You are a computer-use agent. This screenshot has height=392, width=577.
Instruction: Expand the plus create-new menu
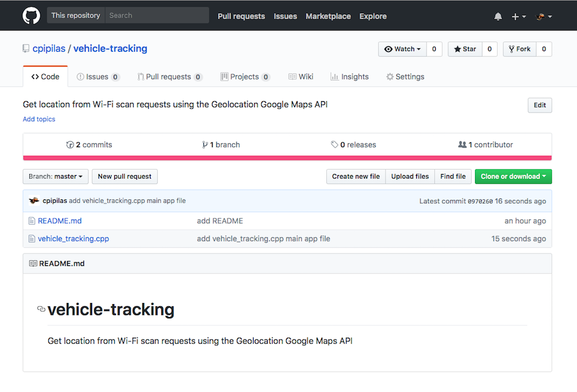point(518,16)
